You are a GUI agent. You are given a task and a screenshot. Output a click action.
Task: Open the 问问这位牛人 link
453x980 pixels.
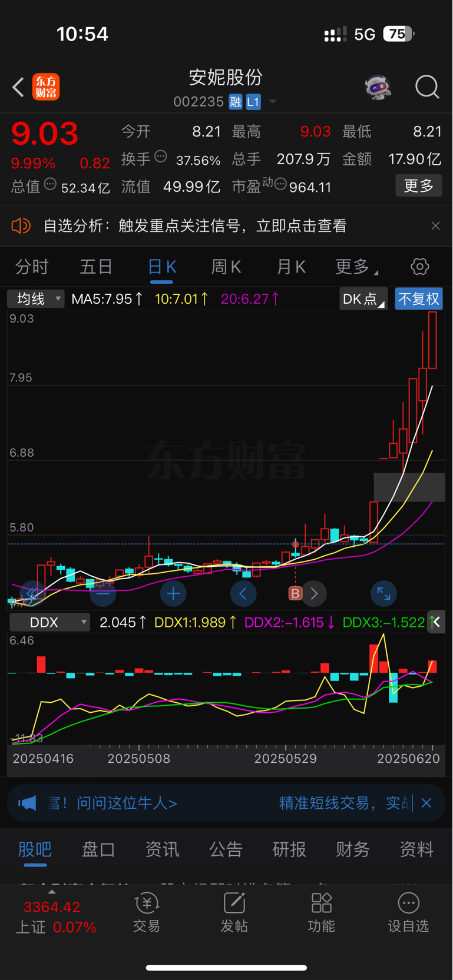click(x=127, y=803)
